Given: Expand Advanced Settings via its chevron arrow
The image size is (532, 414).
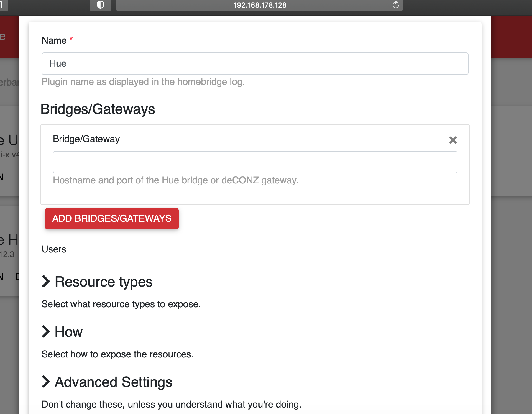Looking at the screenshot, I should (46, 382).
